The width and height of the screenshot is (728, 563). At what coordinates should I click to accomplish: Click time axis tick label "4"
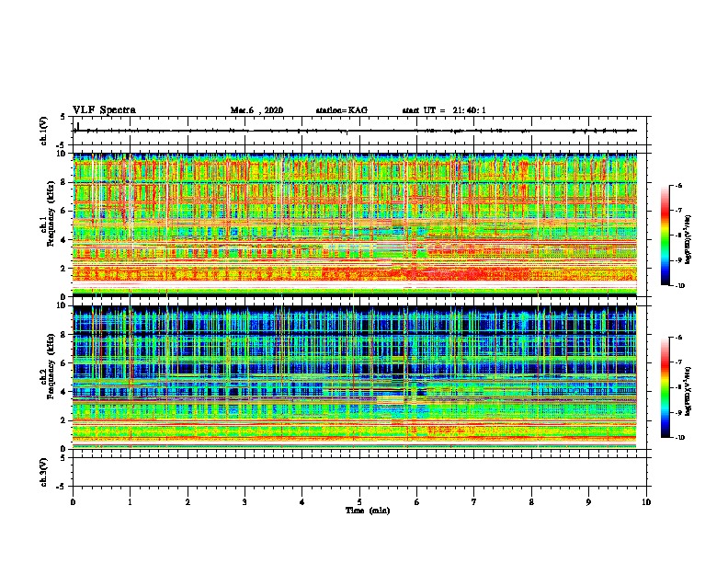pos(302,502)
